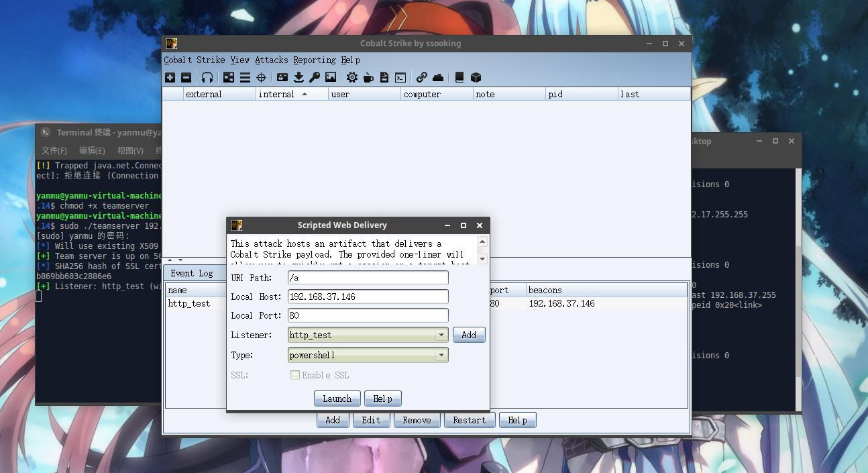868x473 pixels.
Task: Open Credentials ID-card icon
Action: coord(282,78)
